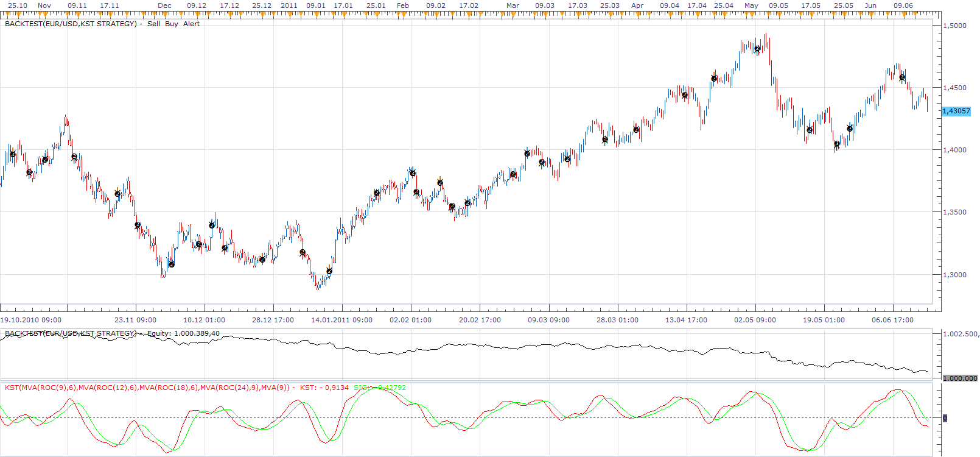Select the zero-level tag on KST scale

(x=945, y=418)
